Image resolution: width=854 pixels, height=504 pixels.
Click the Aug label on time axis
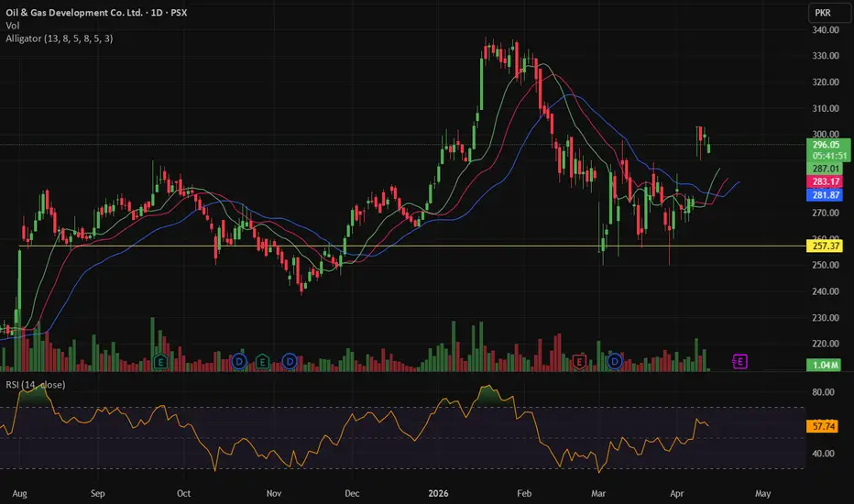[x=19, y=494]
